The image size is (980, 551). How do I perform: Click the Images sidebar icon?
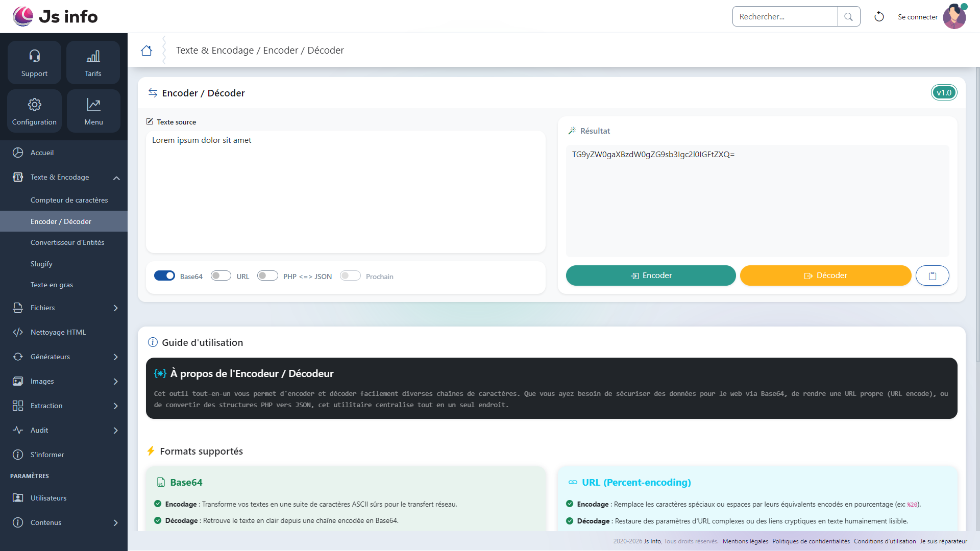pyautogui.click(x=18, y=381)
